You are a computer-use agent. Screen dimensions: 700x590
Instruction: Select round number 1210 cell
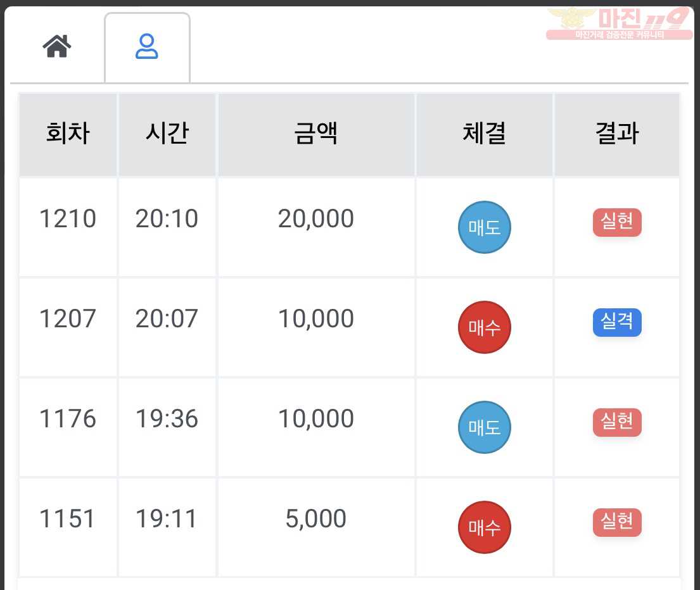pos(68,227)
